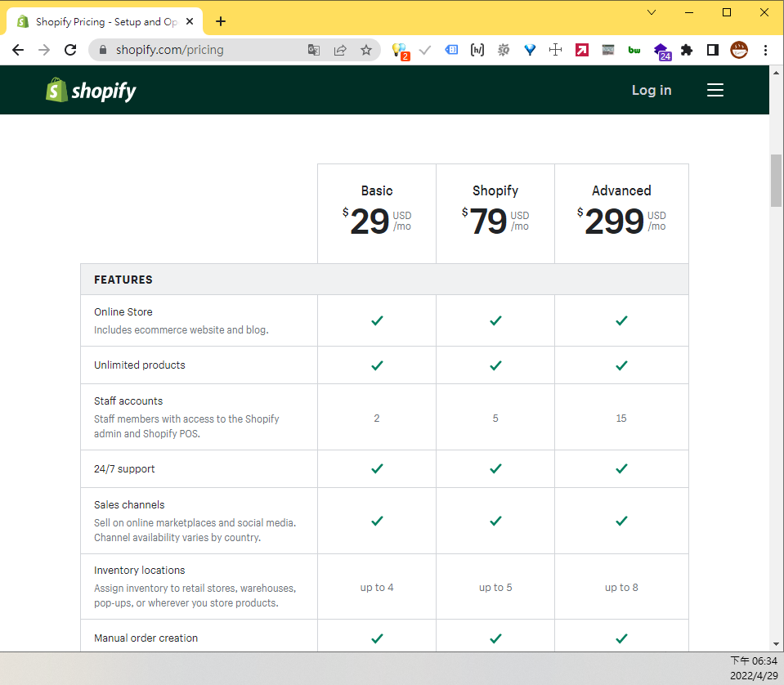Open the lightbulb extension with badge 2
The height and width of the screenshot is (685, 784).
[x=401, y=51]
